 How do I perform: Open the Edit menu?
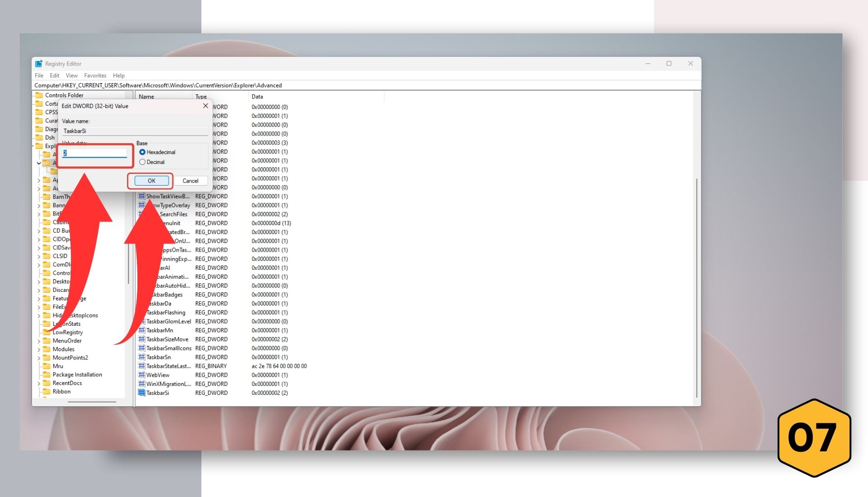tap(54, 75)
